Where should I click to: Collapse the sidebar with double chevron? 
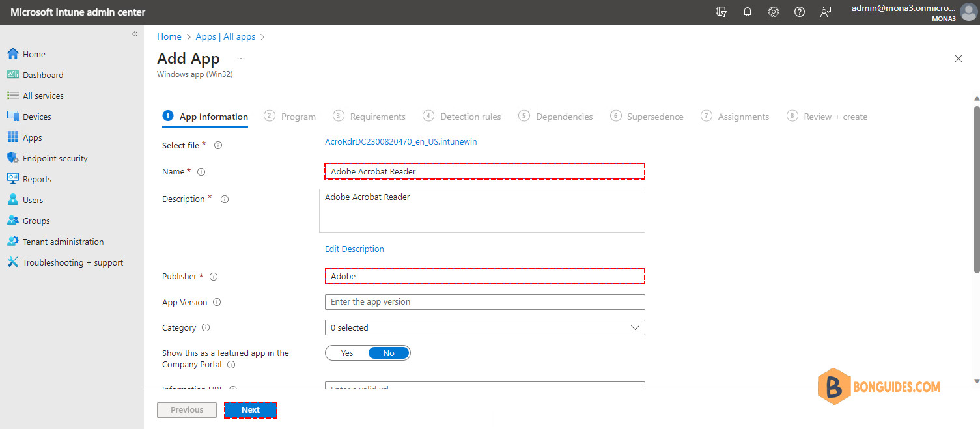pyautogui.click(x=135, y=34)
